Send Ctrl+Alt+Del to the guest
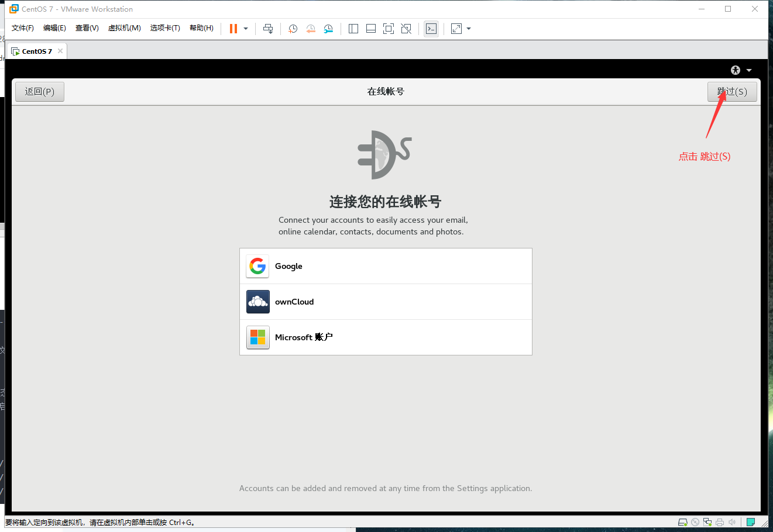This screenshot has height=532, width=773. 267,28
